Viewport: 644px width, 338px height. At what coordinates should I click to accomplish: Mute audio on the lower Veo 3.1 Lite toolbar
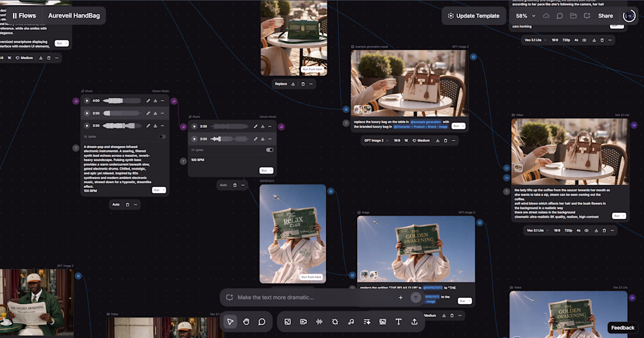tap(587, 231)
